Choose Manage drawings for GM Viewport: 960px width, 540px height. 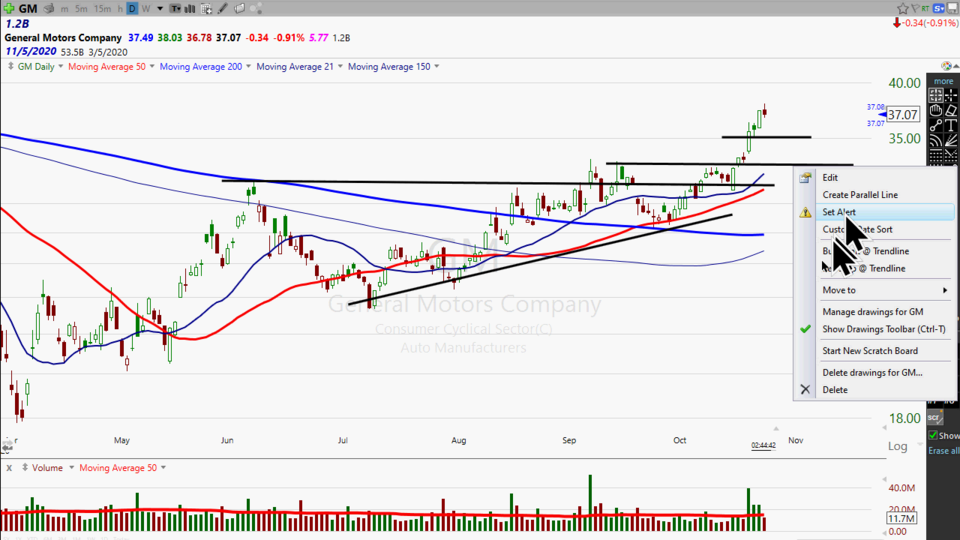pyautogui.click(x=883, y=311)
